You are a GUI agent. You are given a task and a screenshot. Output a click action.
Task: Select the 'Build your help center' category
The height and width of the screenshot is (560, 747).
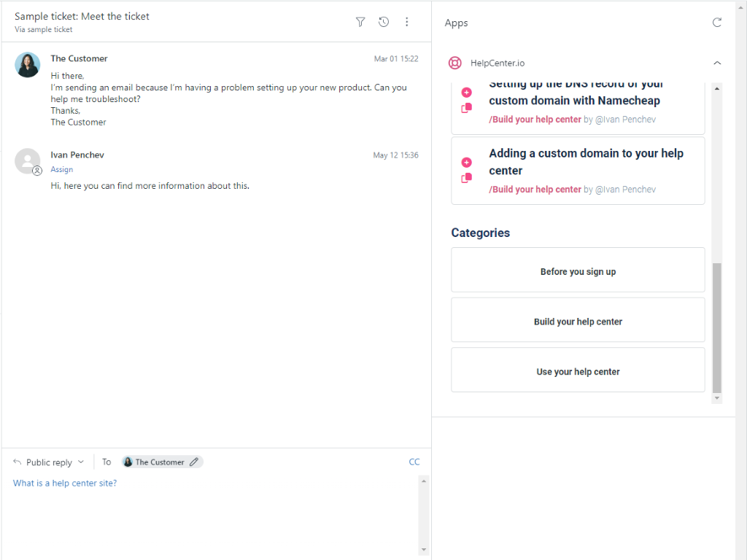[578, 322]
